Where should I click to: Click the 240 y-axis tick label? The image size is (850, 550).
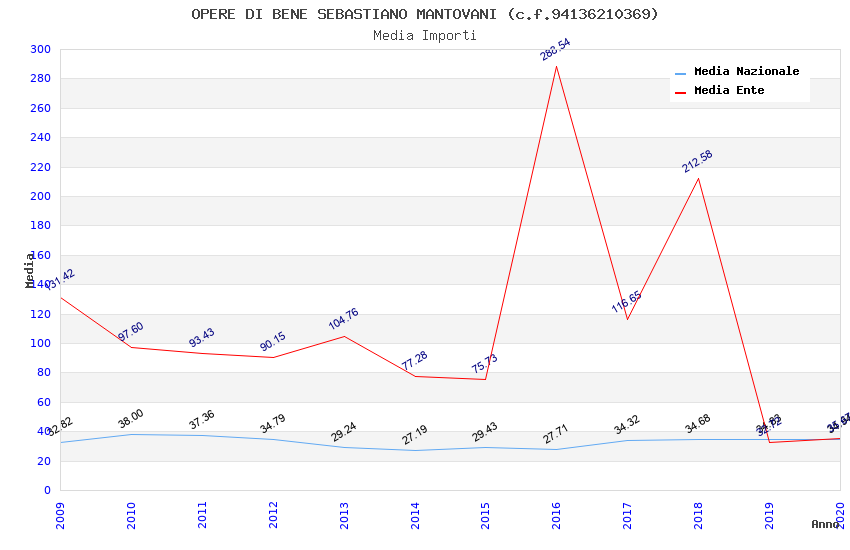click(41, 138)
